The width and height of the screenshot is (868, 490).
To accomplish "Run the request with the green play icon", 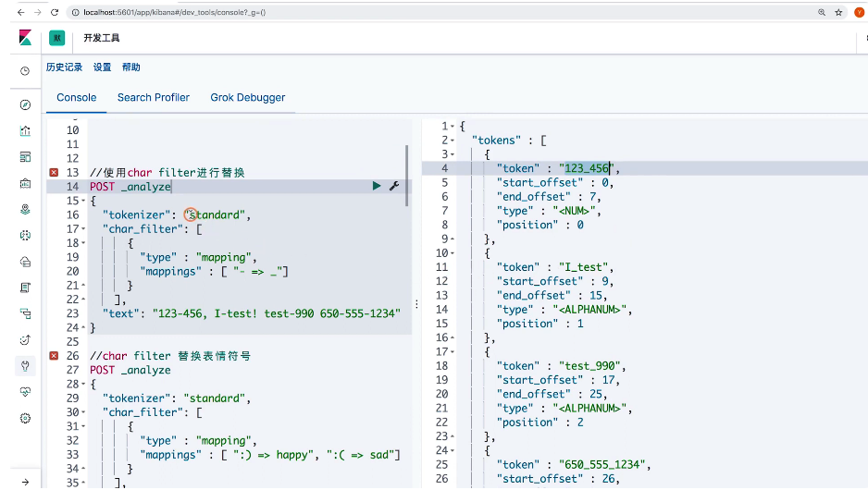I will click(377, 186).
